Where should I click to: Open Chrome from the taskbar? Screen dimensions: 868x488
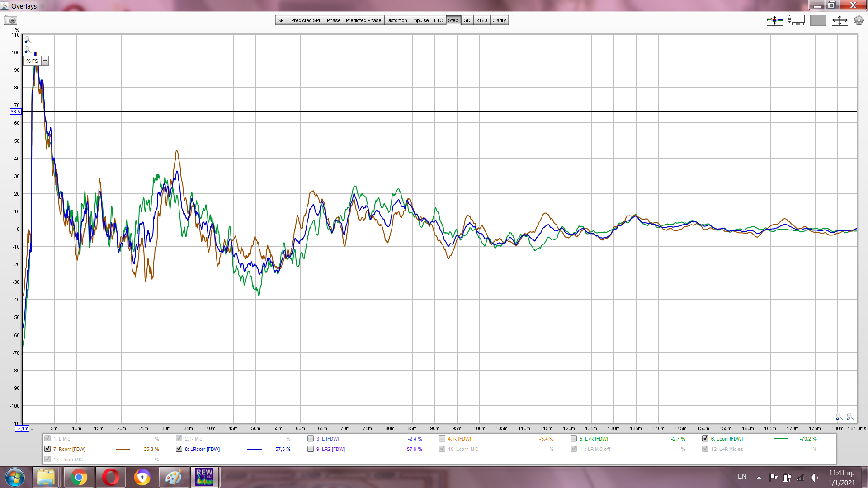tap(79, 477)
